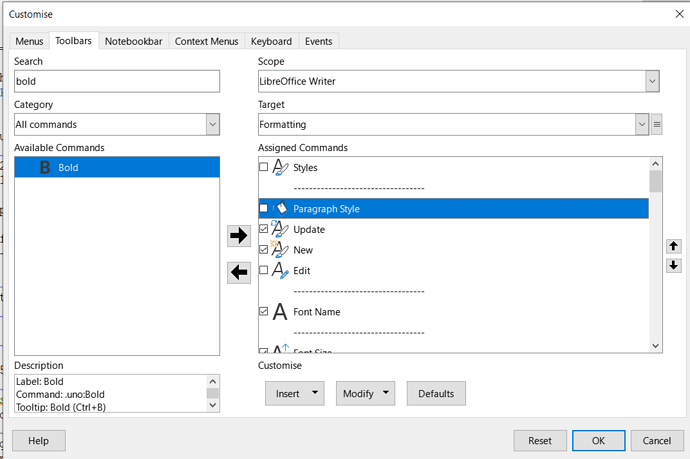This screenshot has height=459, width=690.
Task: Expand the Target Formatting dropdown
Action: click(642, 125)
